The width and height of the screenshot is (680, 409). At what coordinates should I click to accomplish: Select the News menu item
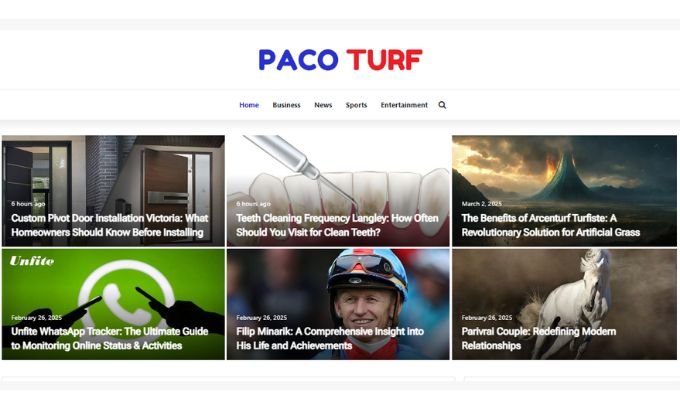[x=323, y=105]
